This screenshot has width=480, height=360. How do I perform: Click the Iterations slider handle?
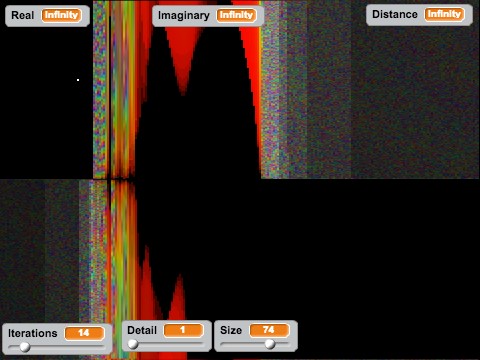coord(25,347)
